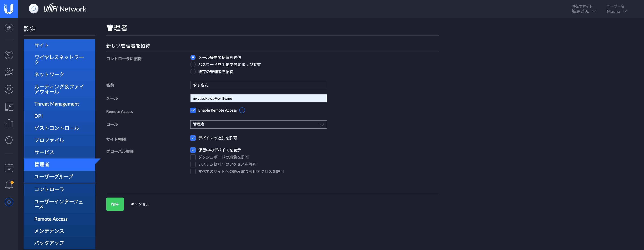Open the site badge icon in sidebar

(9, 28)
